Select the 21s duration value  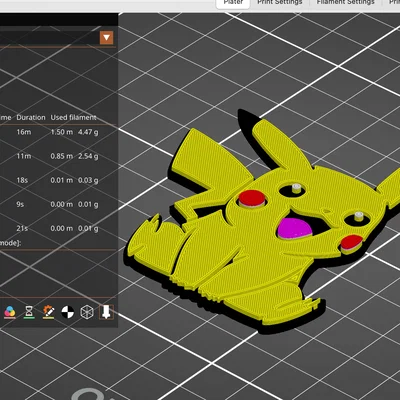[x=22, y=228]
